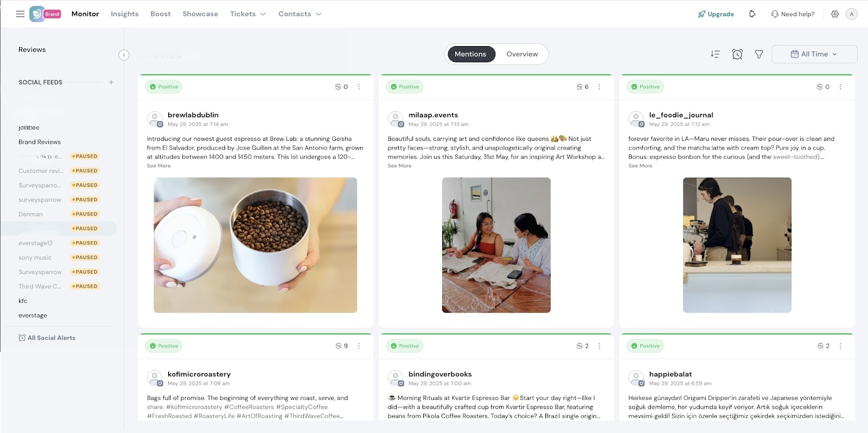The height and width of the screenshot is (433, 868).
Task: Click Positive sentiment tag on milaap.events post
Action: [x=405, y=87]
